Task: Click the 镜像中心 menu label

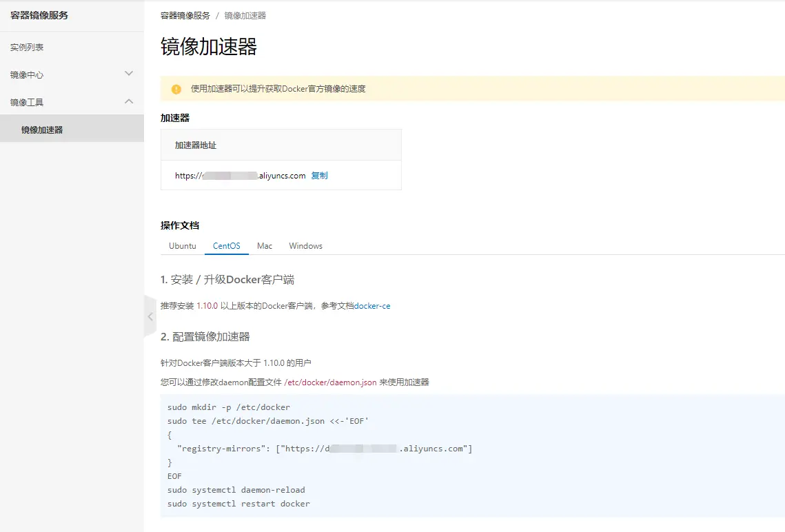Action: coord(27,74)
